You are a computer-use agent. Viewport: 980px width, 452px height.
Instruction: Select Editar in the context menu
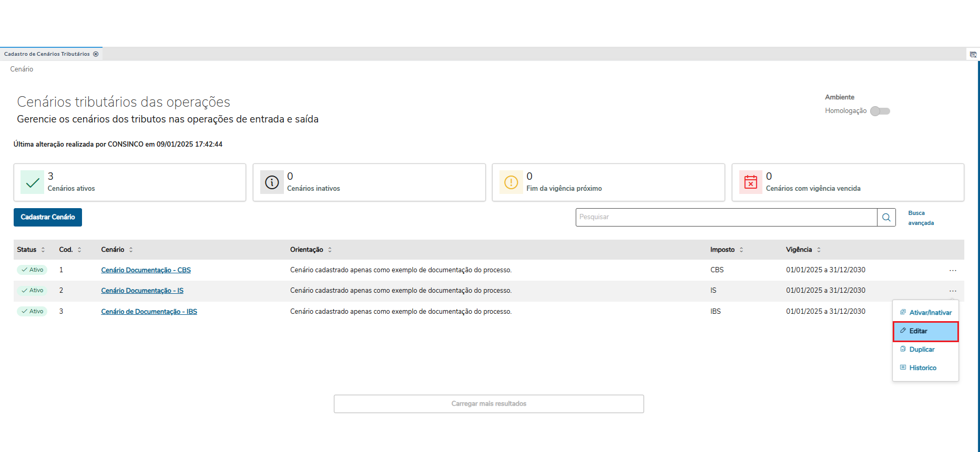(x=925, y=331)
